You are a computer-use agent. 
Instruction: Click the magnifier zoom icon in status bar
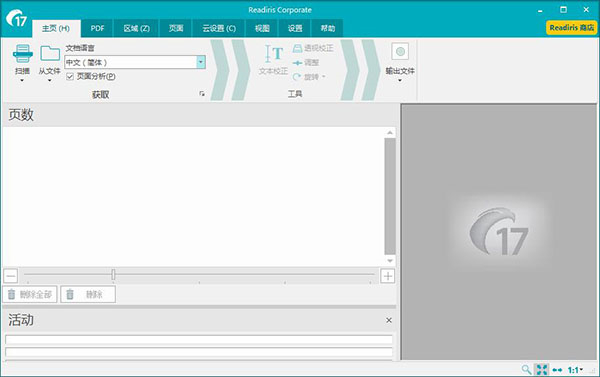pos(526,369)
